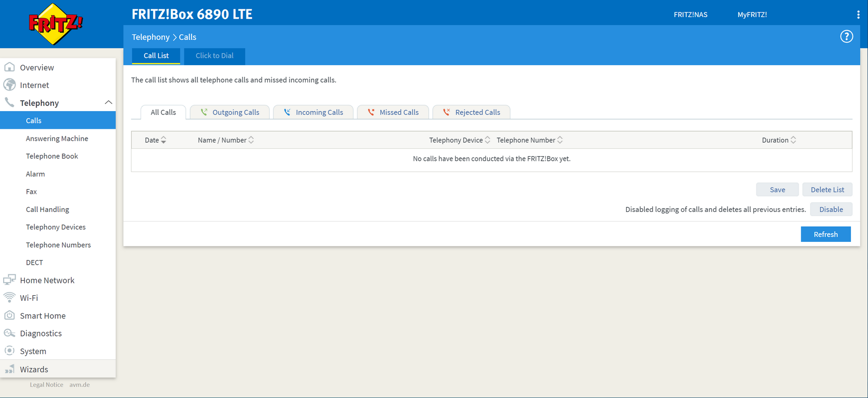Click the Wizards icon

[9, 369]
